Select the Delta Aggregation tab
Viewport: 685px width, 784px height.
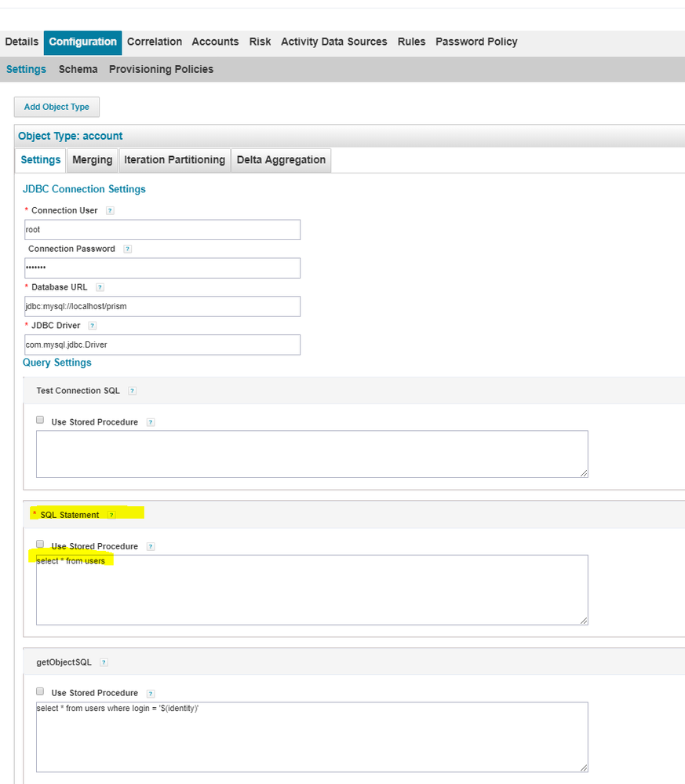tap(281, 160)
